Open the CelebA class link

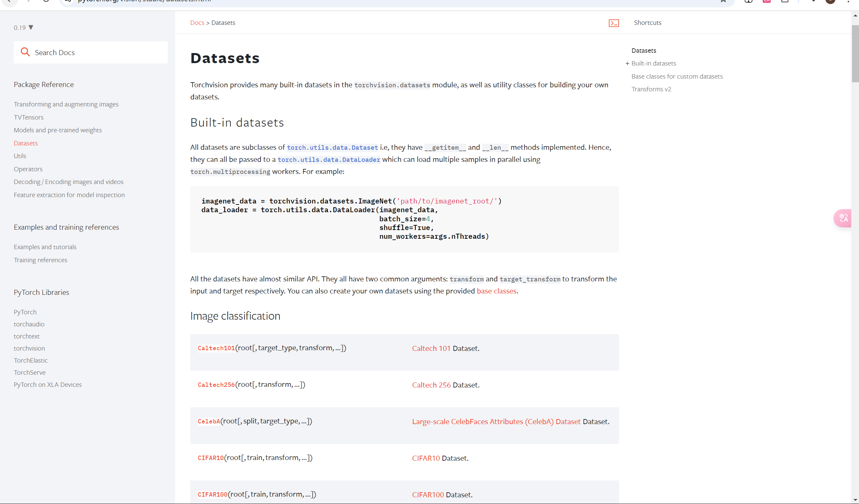[208, 421]
